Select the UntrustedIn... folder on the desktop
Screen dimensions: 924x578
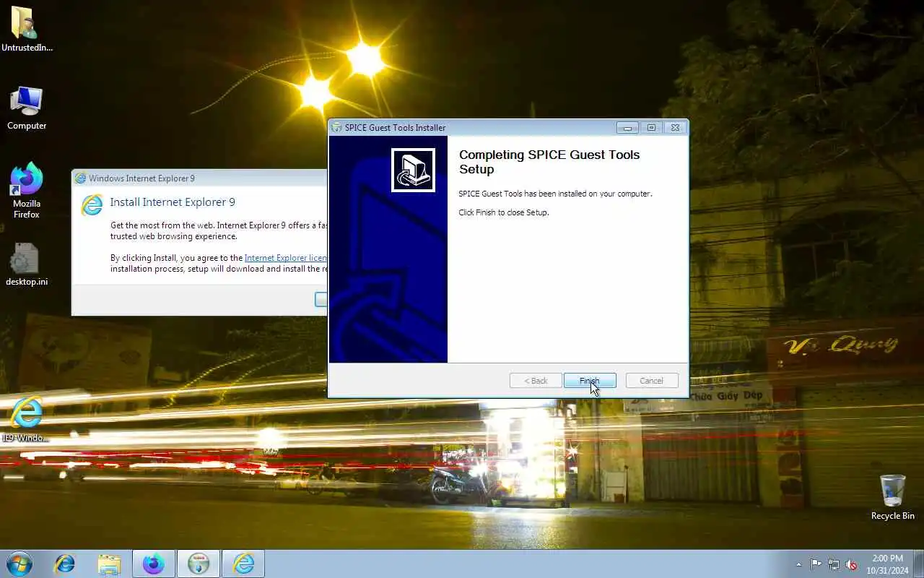coord(27,29)
